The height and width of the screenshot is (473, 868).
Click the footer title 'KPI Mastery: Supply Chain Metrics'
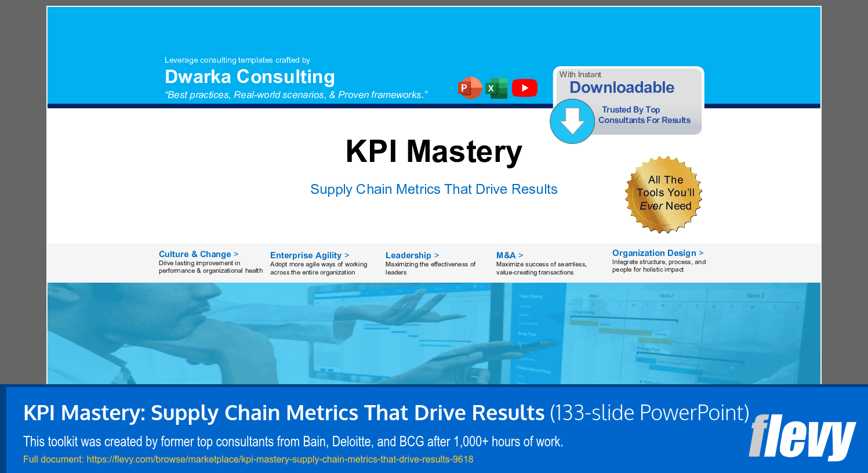284,413
